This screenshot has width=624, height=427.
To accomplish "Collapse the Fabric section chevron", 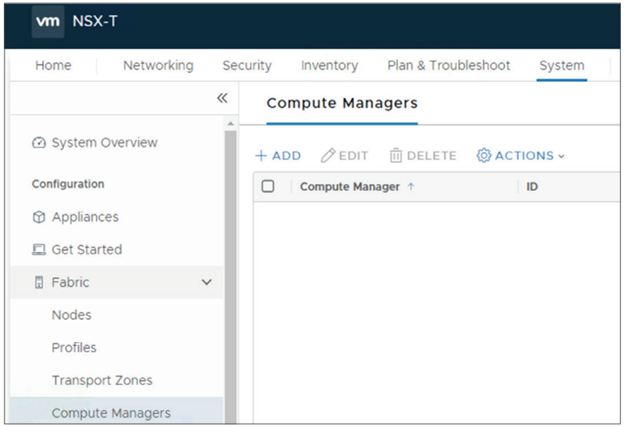I will [207, 282].
